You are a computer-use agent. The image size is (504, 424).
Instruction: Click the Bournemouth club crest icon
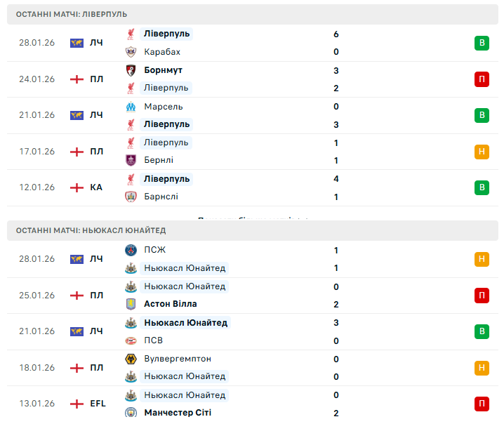pyautogui.click(x=131, y=70)
